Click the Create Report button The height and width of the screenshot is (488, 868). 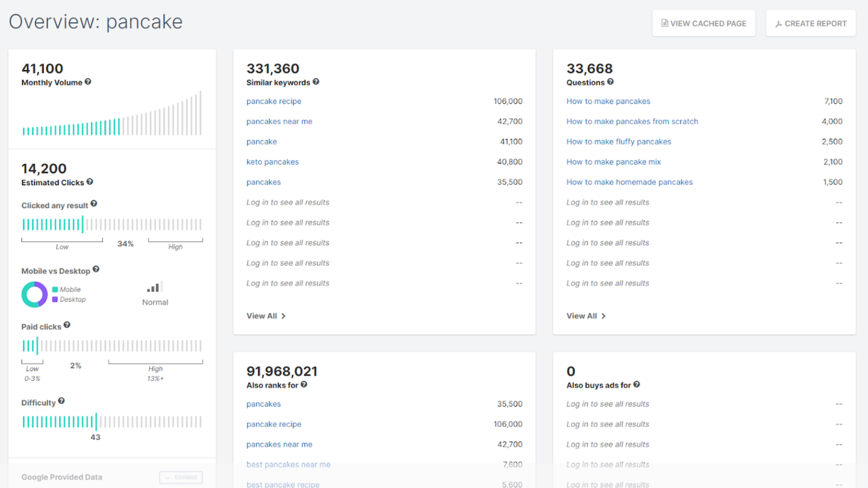(811, 23)
